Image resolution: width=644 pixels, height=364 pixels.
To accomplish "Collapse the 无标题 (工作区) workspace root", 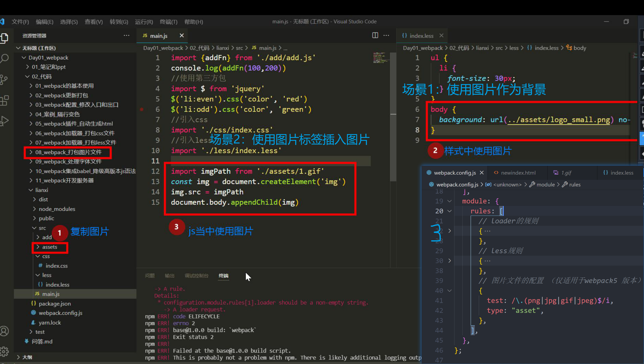I will click(x=39, y=48).
